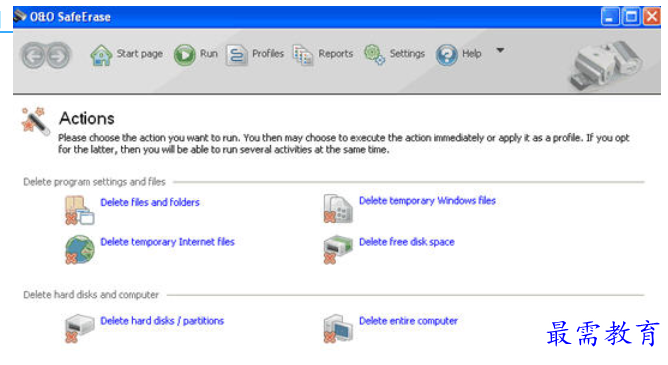Click the entire computer icon
This screenshot has width=668, height=365.
click(338, 328)
